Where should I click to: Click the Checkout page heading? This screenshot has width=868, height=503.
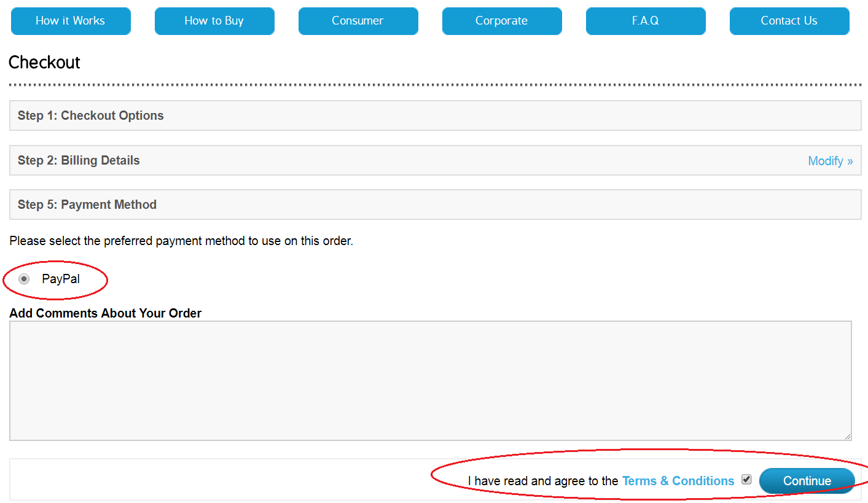pyautogui.click(x=44, y=63)
